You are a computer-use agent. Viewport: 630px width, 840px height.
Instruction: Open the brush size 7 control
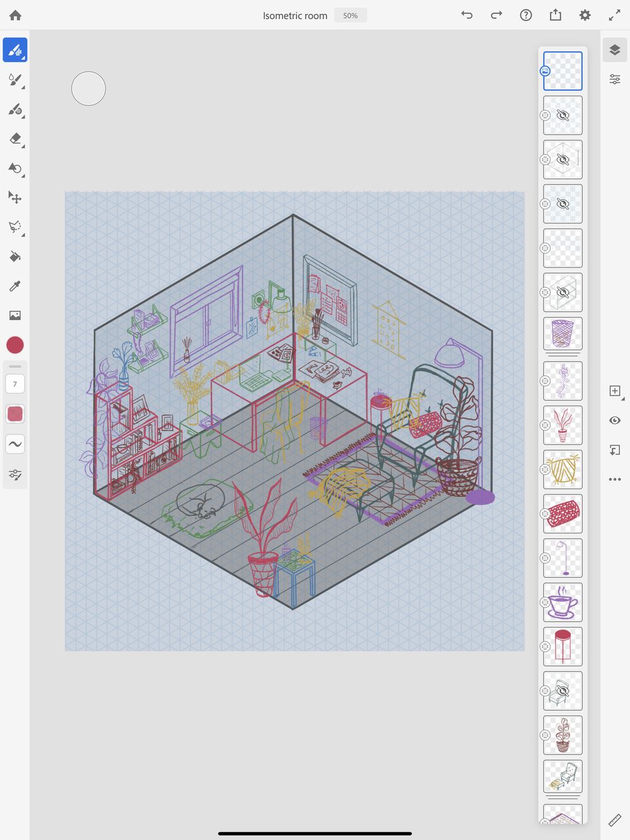click(x=15, y=384)
